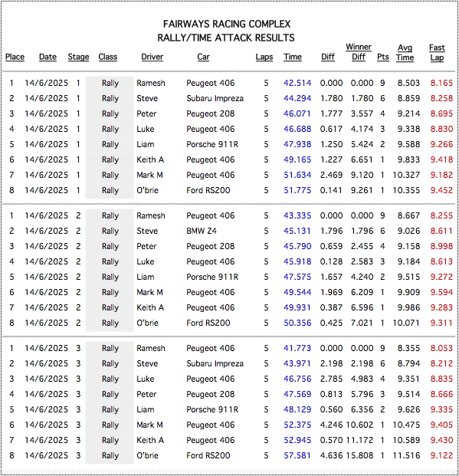The image size is (459, 476).
Task: Click the BMW Z4 car cell
Action: (x=202, y=231)
